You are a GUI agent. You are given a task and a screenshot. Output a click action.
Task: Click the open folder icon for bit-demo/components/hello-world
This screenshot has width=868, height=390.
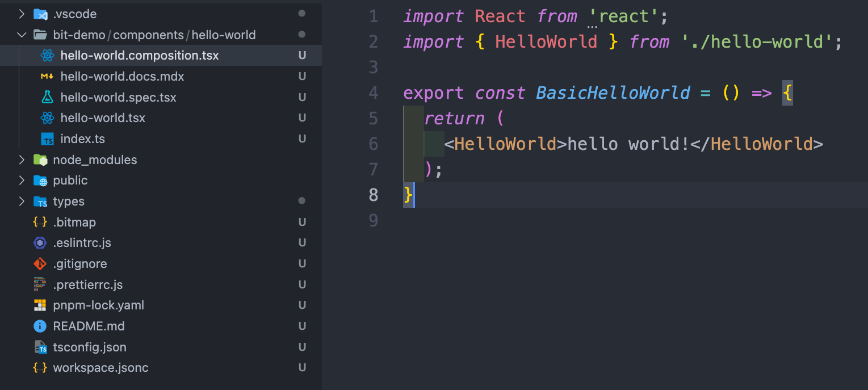point(40,35)
